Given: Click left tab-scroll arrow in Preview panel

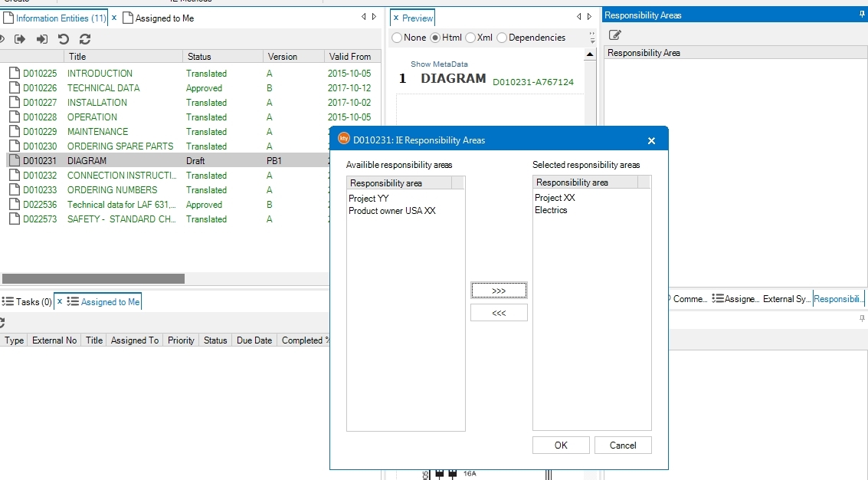Looking at the screenshot, I should 579,17.
